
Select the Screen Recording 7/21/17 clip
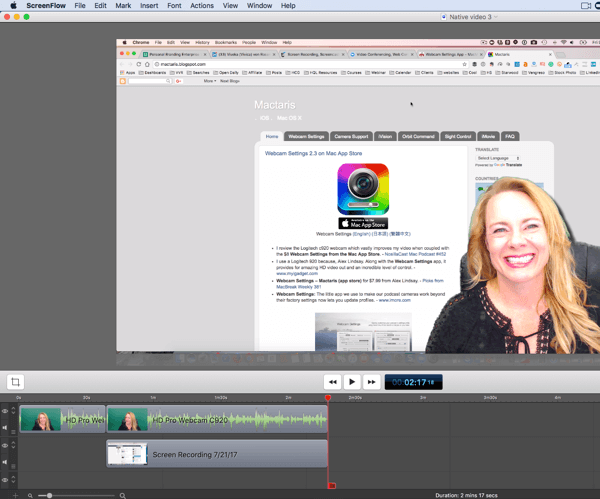[217, 454]
